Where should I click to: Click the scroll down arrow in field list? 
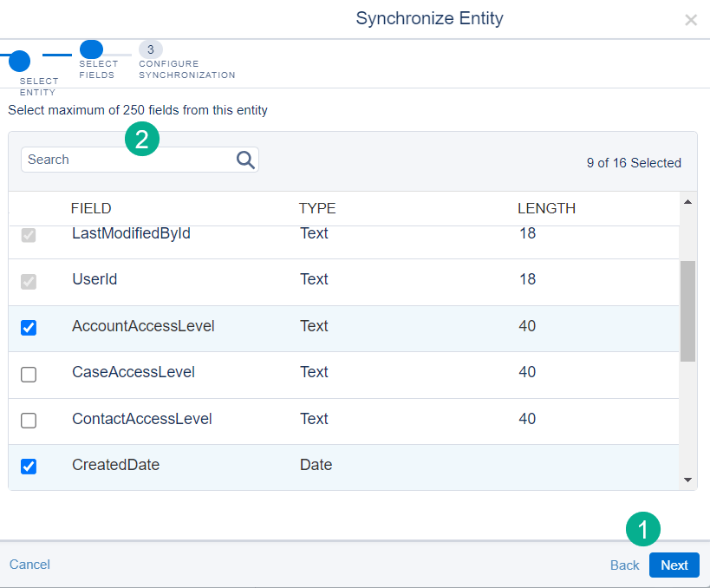[x=687, y=479]
